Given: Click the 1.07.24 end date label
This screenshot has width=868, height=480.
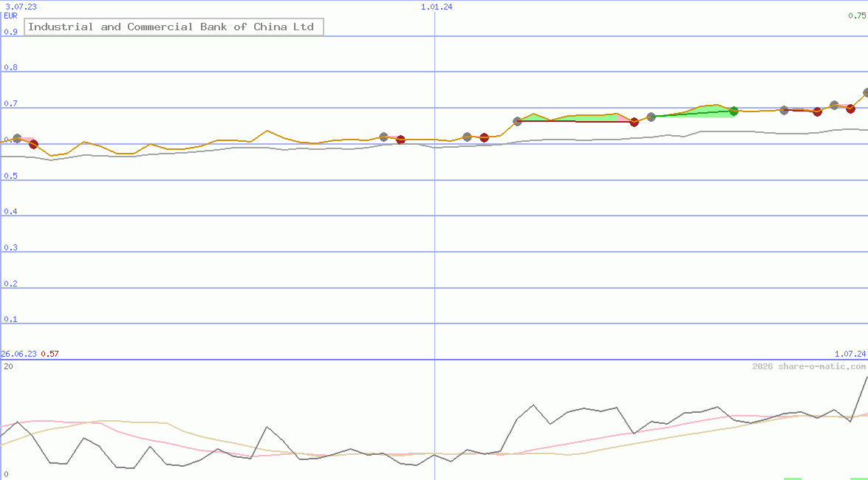Looking at the screenshot, I should coord(850,354).
